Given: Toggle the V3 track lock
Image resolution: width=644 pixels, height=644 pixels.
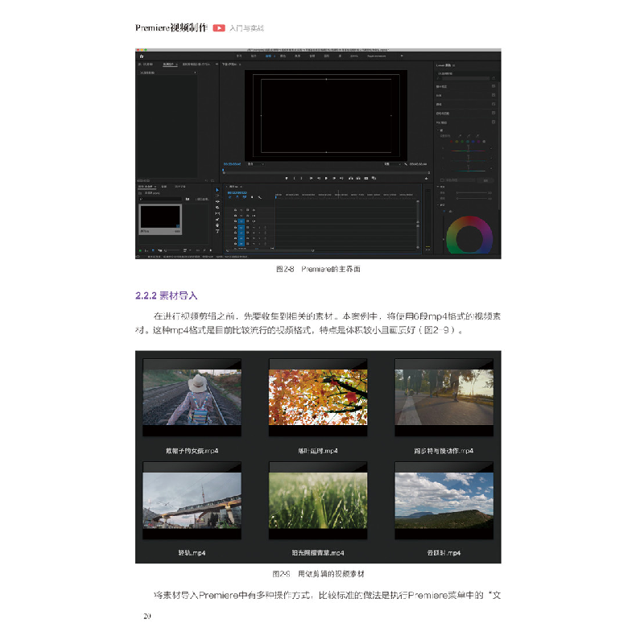Looking at the screenshot, I should click(x=235, y=210).
